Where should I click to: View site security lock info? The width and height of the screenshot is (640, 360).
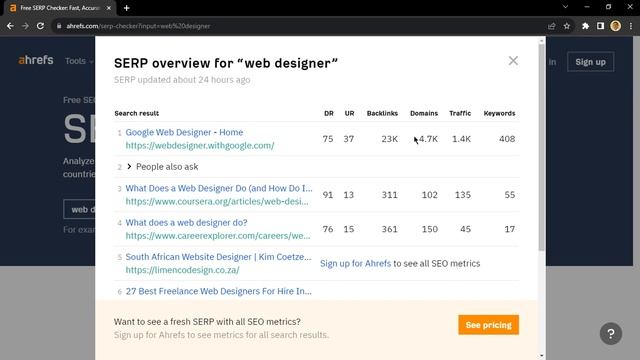tap(59, 26)
